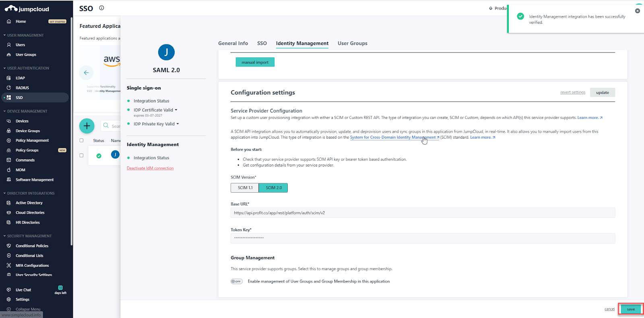Screen dimensions: 644x318
Task: Open Active Directory in sidebar
Action: [29, 203]
